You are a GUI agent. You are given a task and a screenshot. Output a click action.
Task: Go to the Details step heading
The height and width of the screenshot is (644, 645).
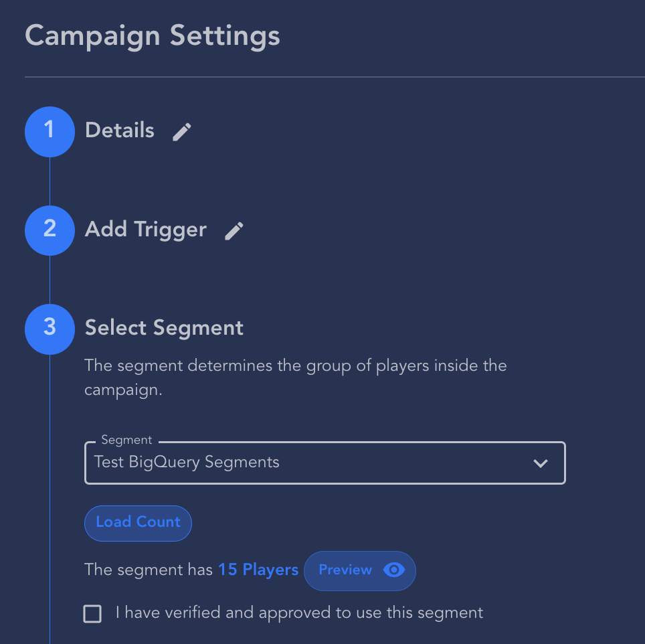120,131
